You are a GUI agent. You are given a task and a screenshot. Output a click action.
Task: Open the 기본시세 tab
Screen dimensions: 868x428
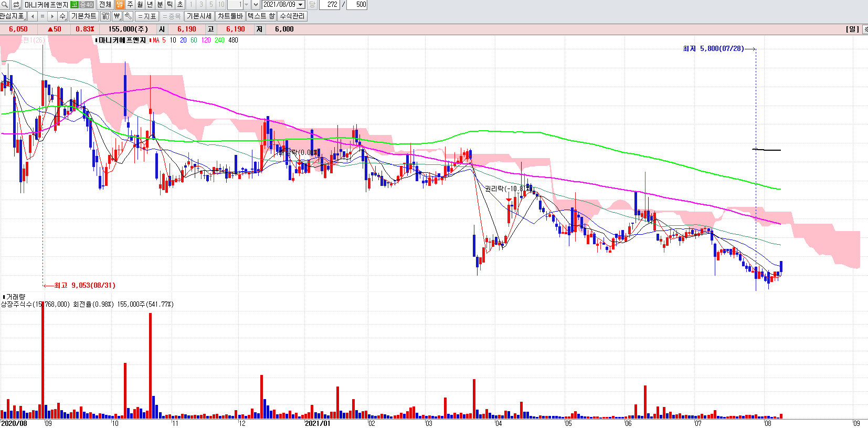coord(199,16)
